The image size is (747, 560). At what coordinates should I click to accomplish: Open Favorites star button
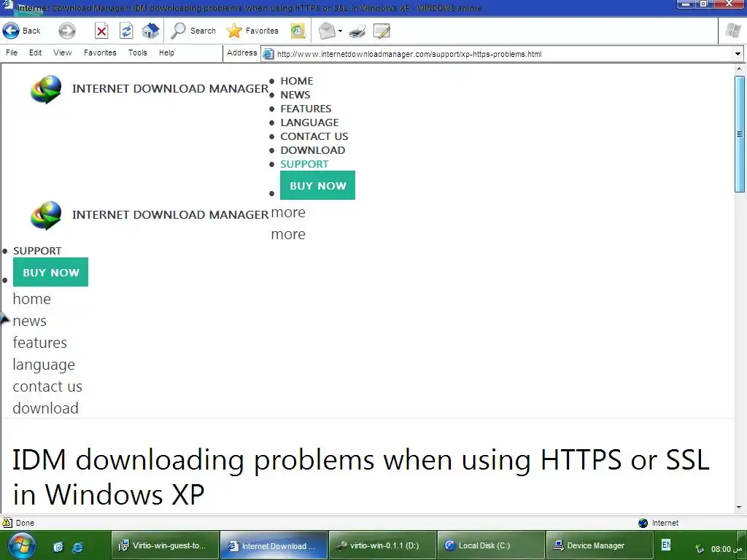point(252,31)
